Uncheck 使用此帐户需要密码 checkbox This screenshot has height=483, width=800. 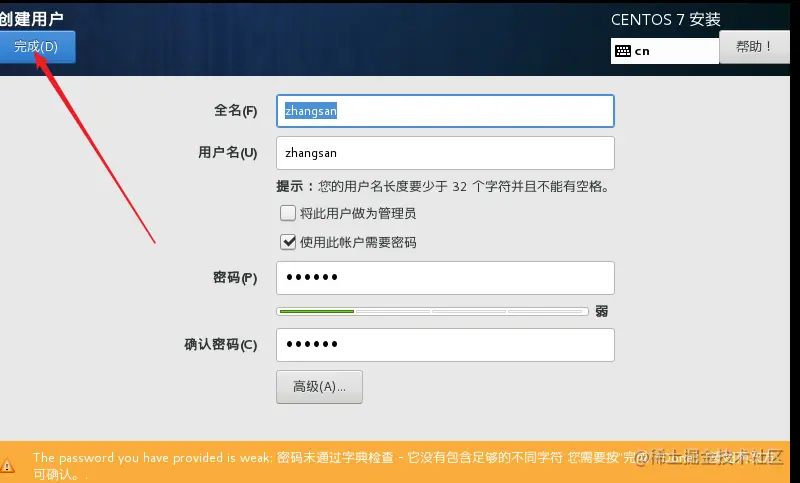(x=288, y=242)
